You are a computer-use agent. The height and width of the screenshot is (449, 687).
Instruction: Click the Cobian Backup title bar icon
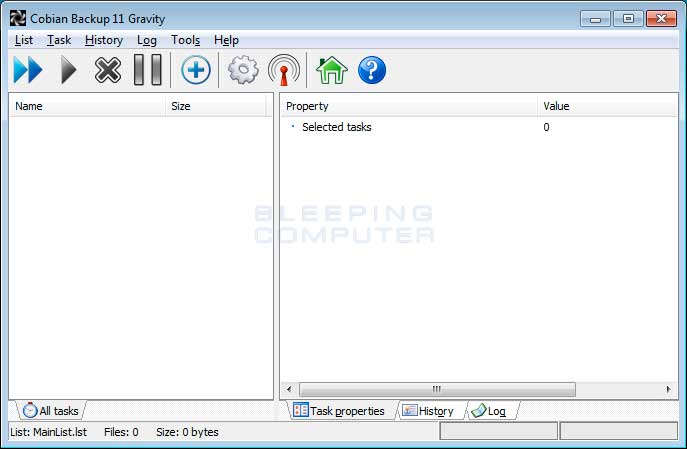(18, 18)
